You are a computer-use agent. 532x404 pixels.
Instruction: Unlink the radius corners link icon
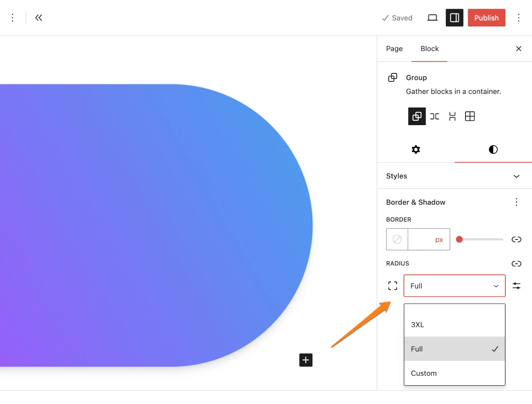516,263
